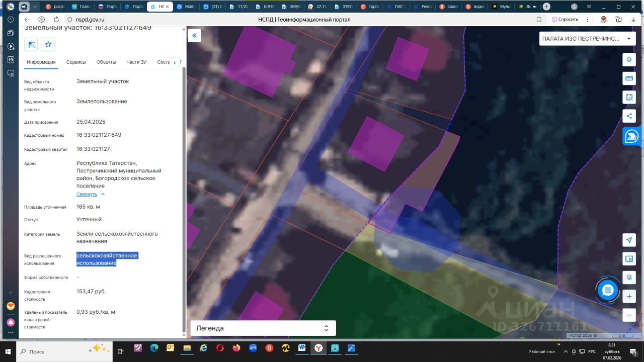Open the chat support bubble
This screenshot has height=362, width=644.
(608, 290)
